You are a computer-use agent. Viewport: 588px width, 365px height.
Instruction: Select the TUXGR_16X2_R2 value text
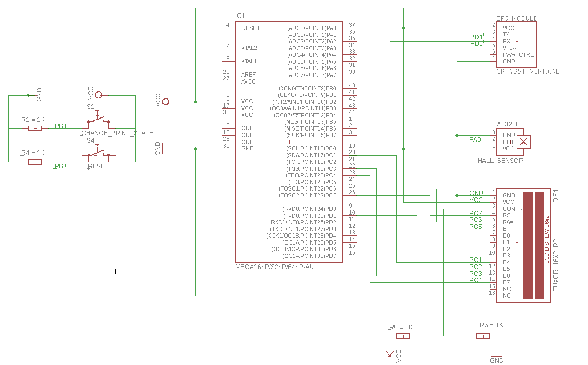555,264
